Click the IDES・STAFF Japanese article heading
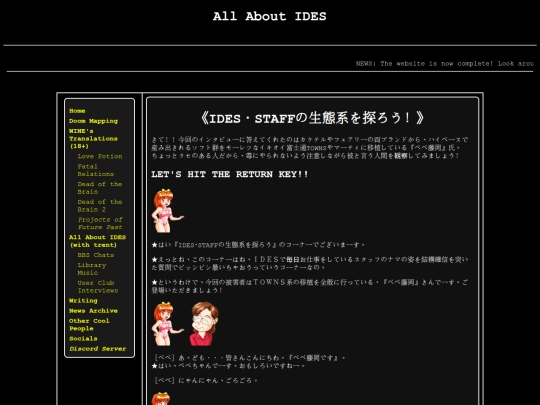540x405 pixels. 312,118
